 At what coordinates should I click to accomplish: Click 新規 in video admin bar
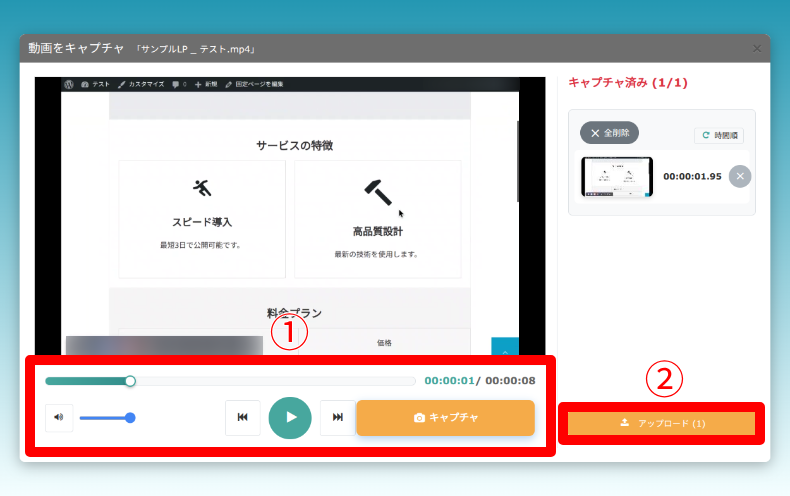coord(206,84)
